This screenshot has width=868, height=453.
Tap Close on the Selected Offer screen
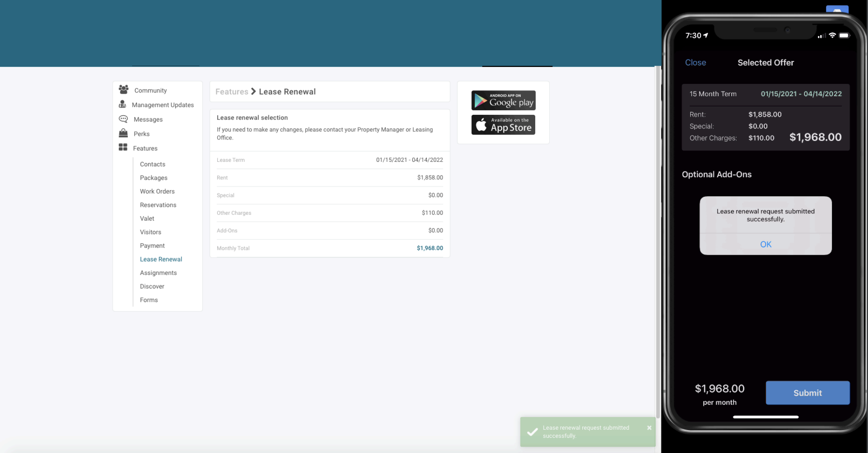pyautogui.click(x=695, y=63)
